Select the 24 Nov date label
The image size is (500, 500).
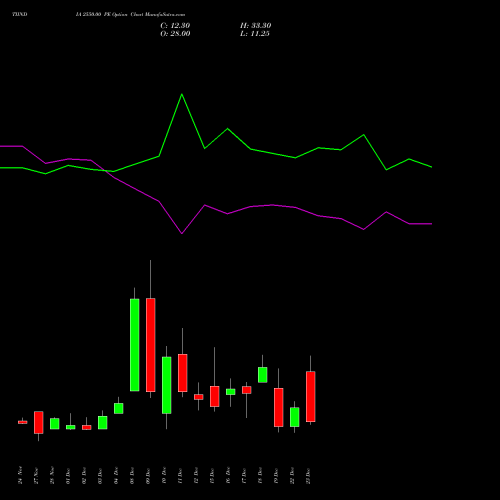[x=20, y=475]
